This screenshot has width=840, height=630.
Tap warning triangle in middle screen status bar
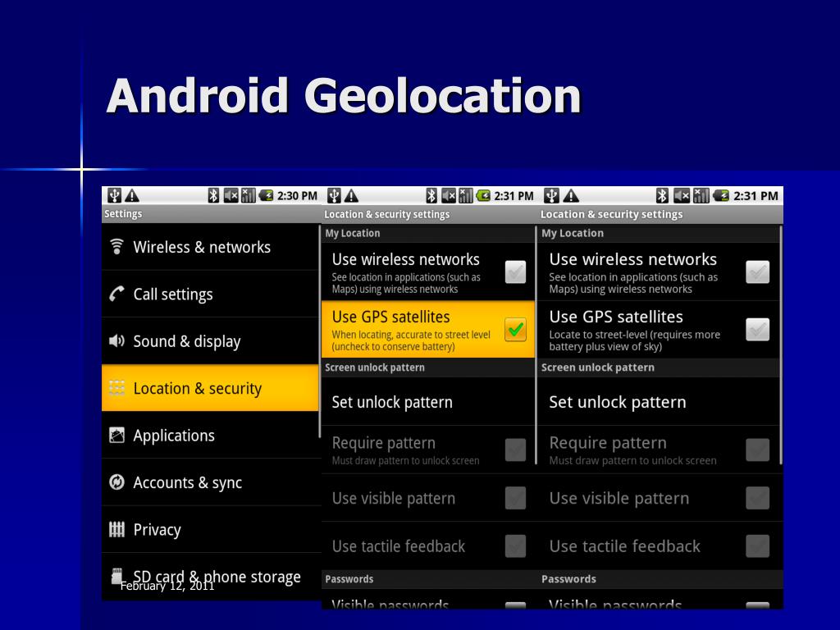click(351, 195)
